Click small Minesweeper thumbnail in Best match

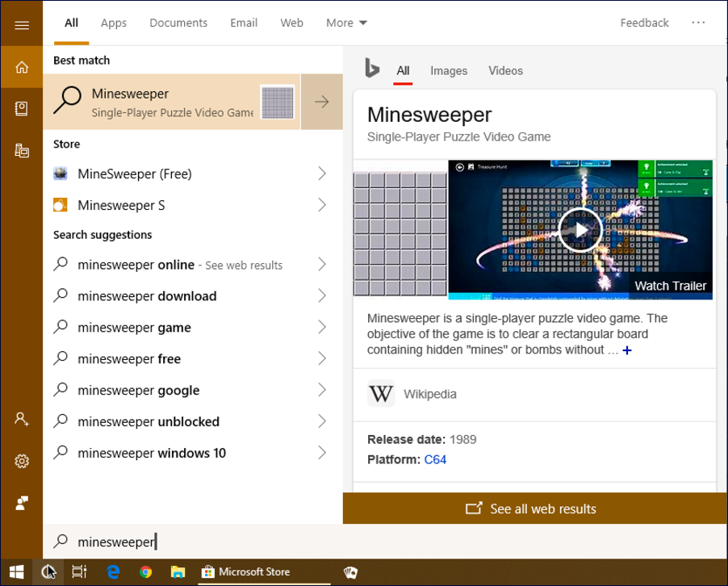277,102
